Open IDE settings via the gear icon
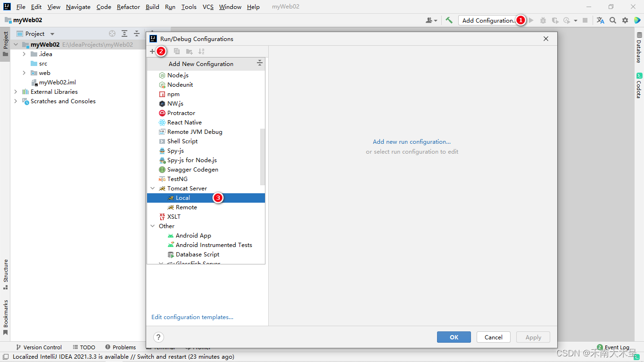644x362 pixels. tap(625, 20)
